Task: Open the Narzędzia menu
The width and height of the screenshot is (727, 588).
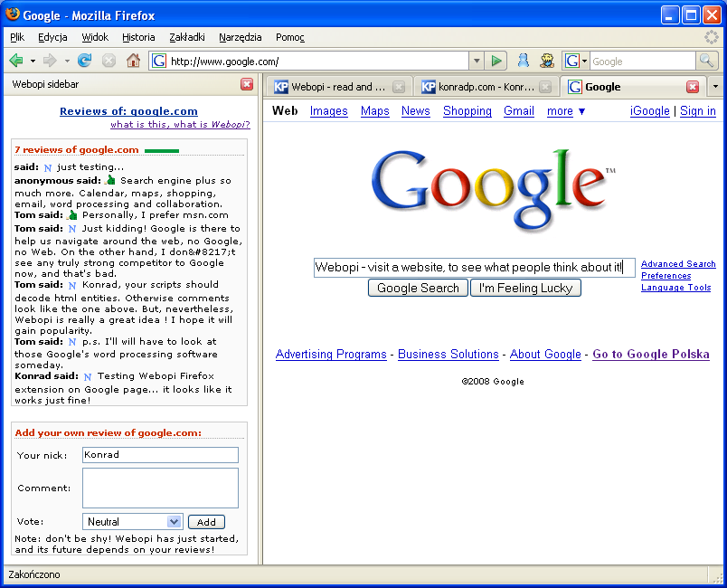Action: (241, 37)
